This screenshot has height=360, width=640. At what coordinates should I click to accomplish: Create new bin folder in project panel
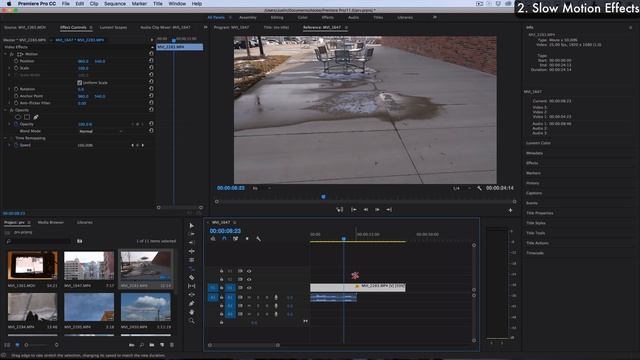pyautogui.click(x=152, y=345)
